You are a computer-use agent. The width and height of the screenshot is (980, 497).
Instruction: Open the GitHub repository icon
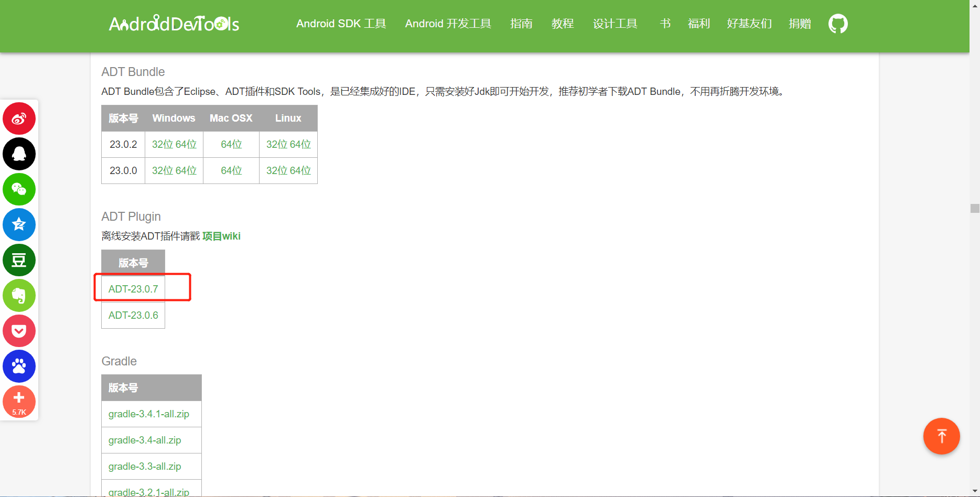pos(837,23)
